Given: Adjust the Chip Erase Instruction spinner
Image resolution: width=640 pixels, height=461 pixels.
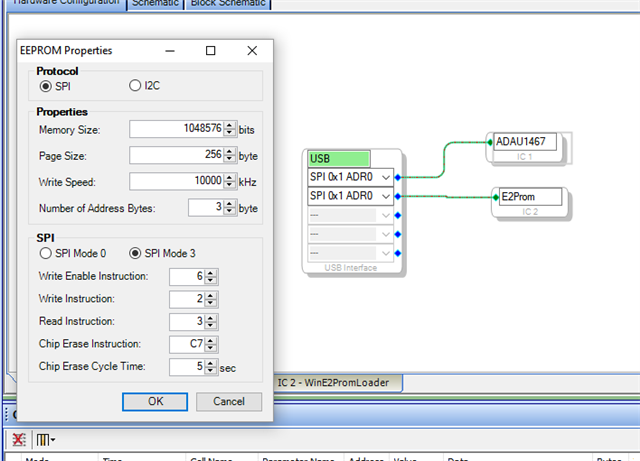Looking at the screenshot, I should 211,344.
